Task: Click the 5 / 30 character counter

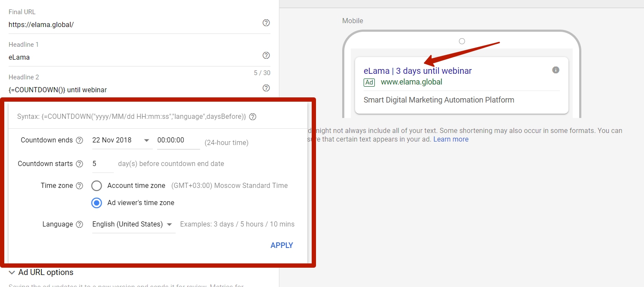Action: (x=262, y=73)
